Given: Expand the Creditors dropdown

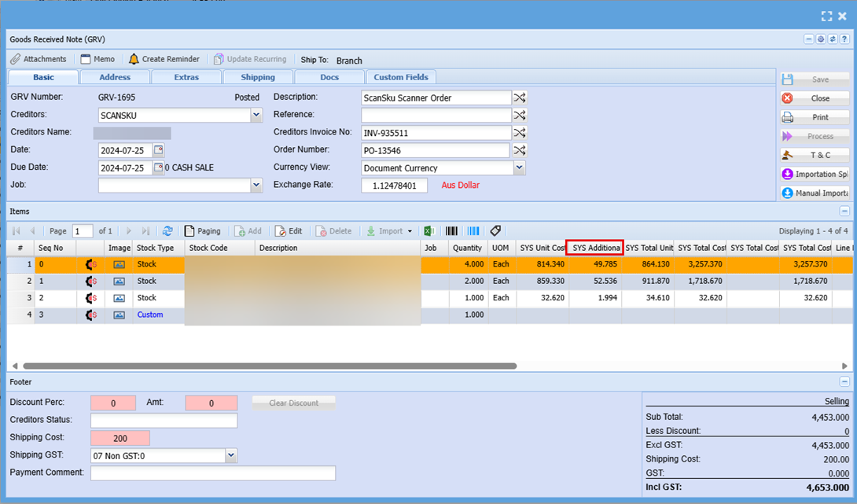Looking at the screenshot, I should (256, 115).
